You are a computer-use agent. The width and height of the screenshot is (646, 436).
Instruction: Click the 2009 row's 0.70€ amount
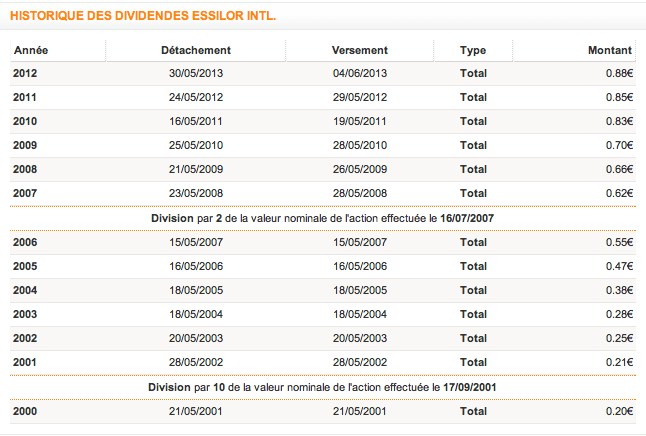(618, 145)
